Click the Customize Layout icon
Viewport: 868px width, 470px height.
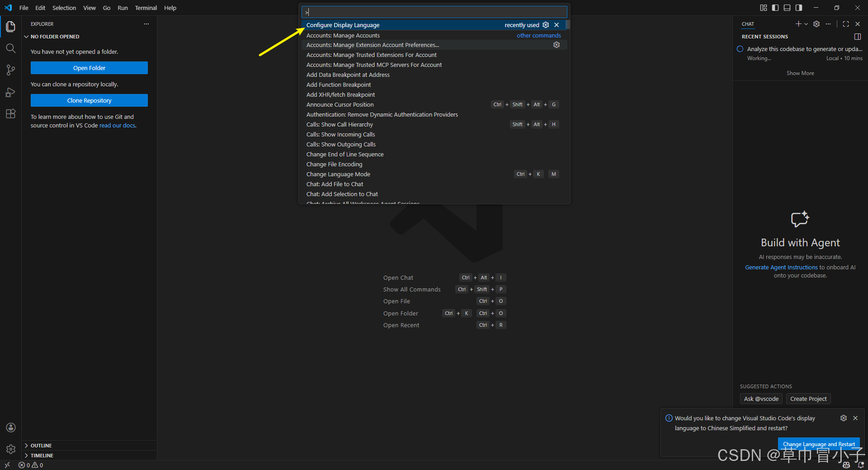coord(764,8)
